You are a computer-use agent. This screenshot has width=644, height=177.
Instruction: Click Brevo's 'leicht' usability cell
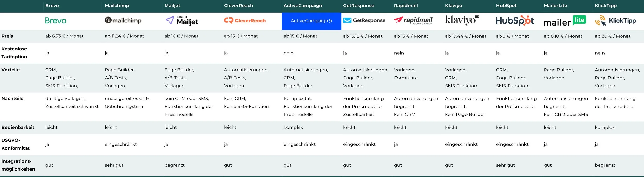click(x=51, y=127)
